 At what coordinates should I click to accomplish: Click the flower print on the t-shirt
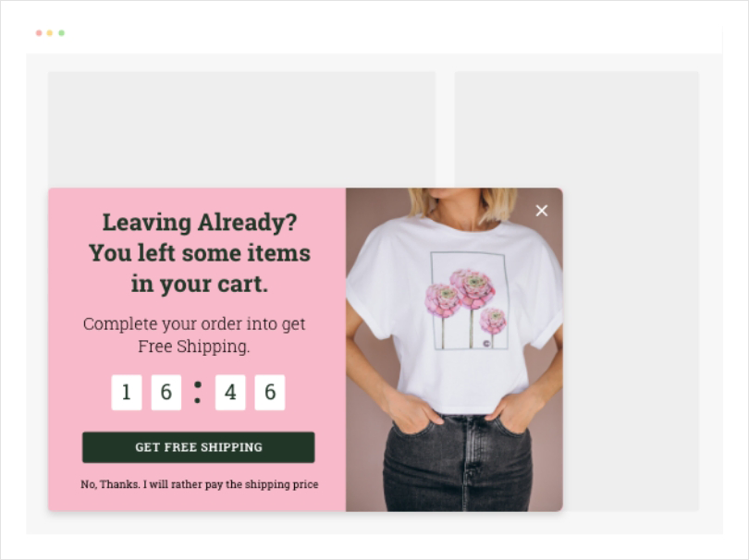[x=467, y=300]
